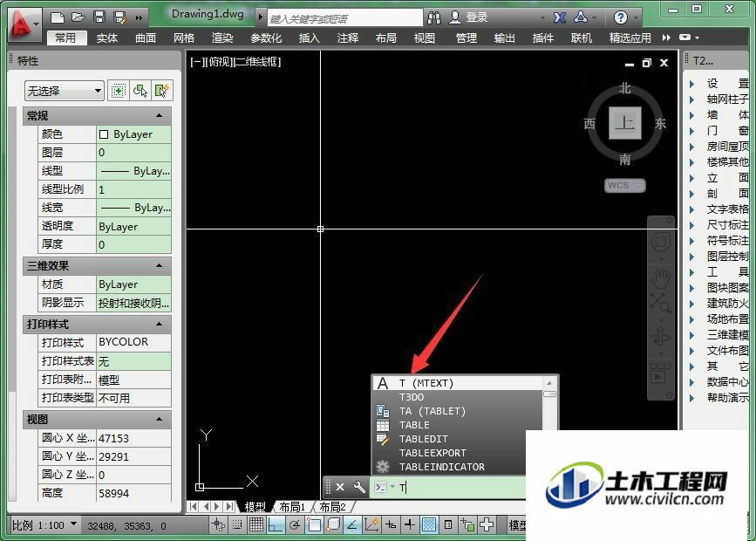Toggle Object Snap in status bar

[x=314, y=524]
